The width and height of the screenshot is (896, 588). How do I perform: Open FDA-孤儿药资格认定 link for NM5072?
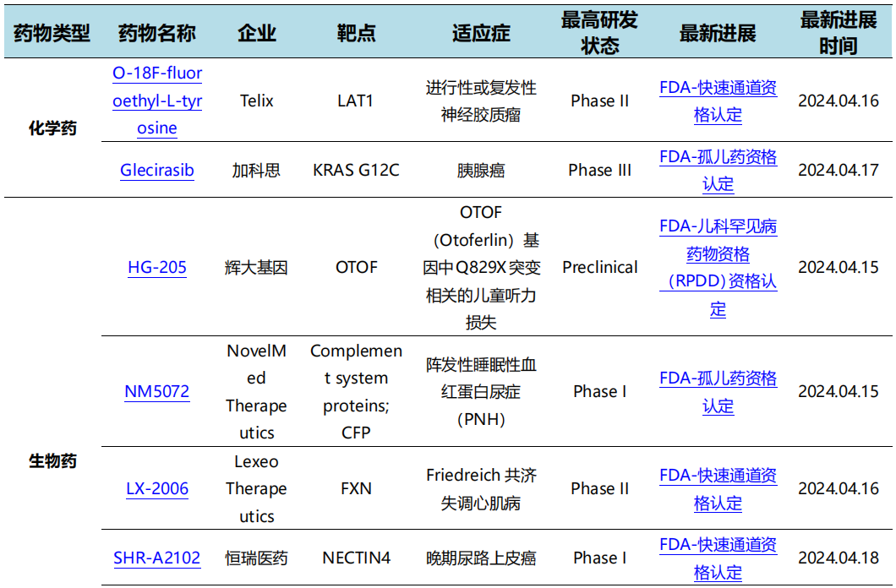pos(718,391)
